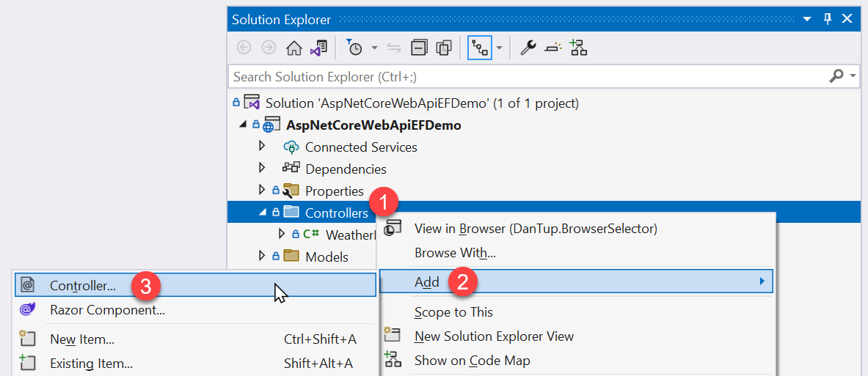The height and width of the screenshot is (376, 868).
Task: Click the Controller @ icon in submenu
Action: tap(27, 285)
